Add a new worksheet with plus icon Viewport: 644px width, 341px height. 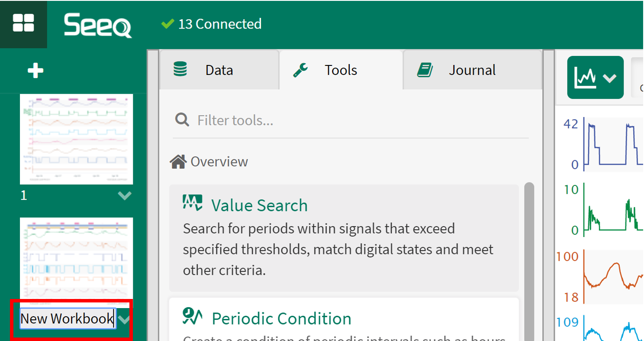tap(35, 71)
